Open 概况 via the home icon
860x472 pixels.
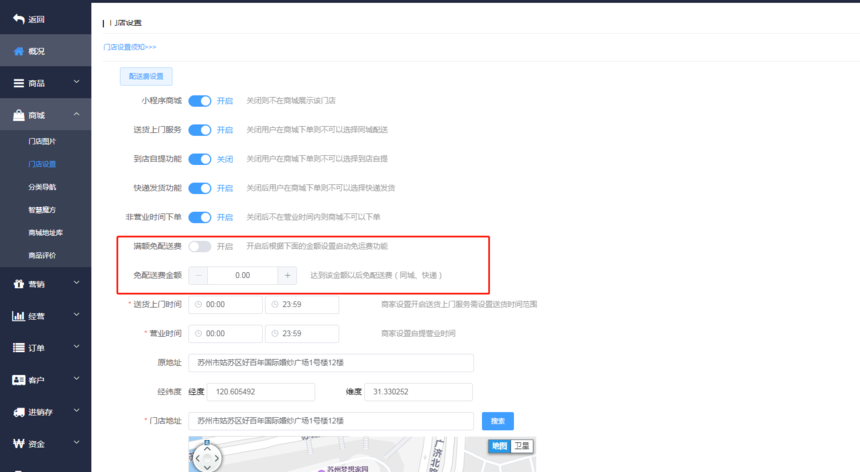coord(18,51)
